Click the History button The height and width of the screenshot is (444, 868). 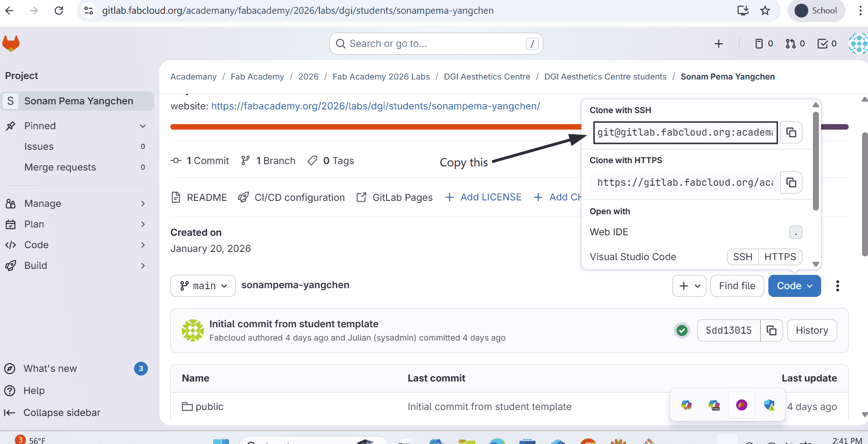click(812, 330)
